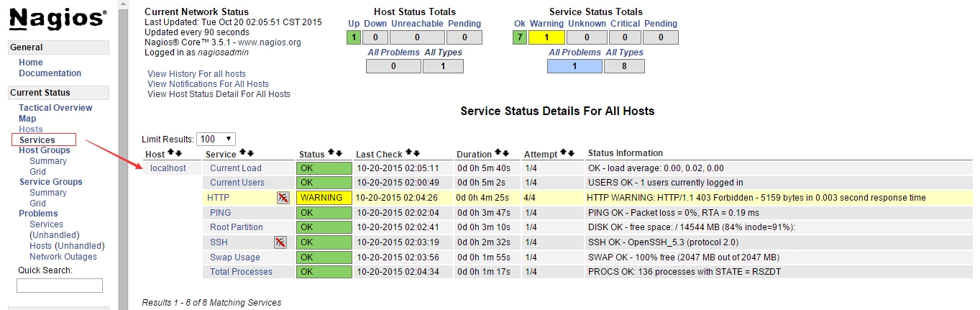Open the Root Partition service
This screenshot has width=980, height=310.
click(x=237, y=227)
